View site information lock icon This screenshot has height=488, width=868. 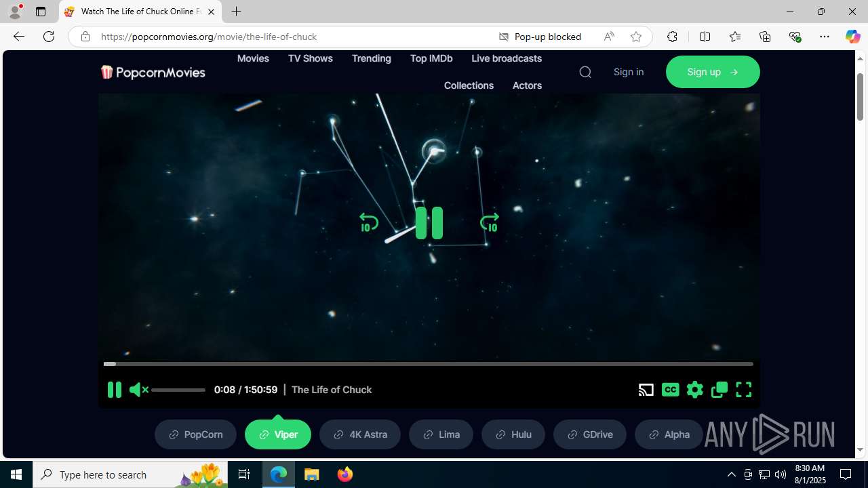pyautogui.click(x=85, y=37)
